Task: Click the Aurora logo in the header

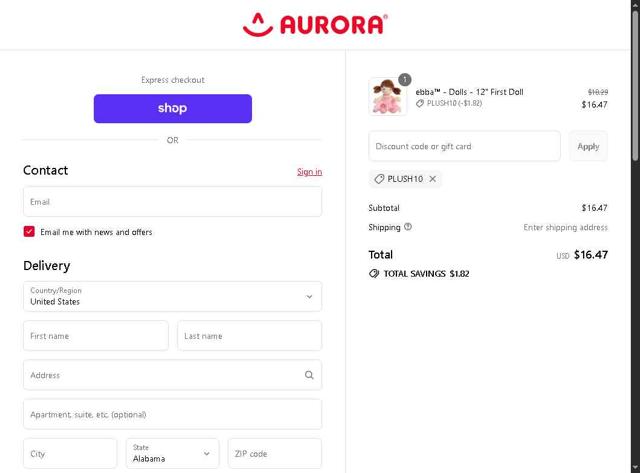Action: (x=315, y=25)
